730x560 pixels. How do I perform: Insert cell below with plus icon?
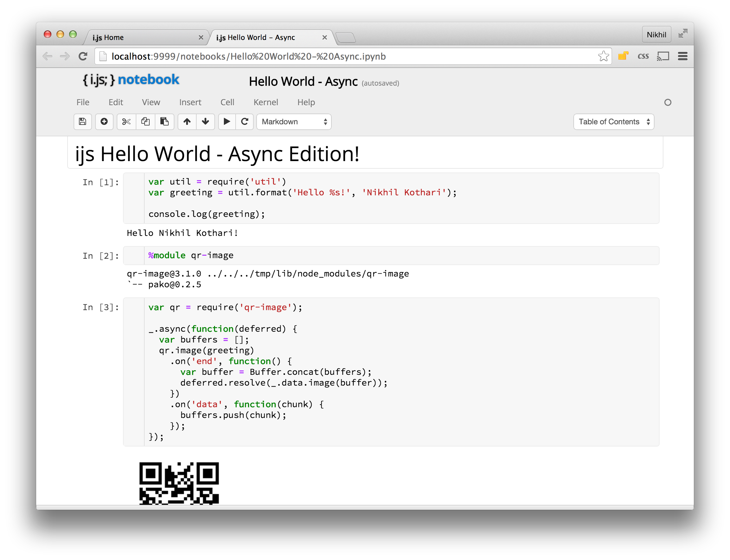(104, 122)
